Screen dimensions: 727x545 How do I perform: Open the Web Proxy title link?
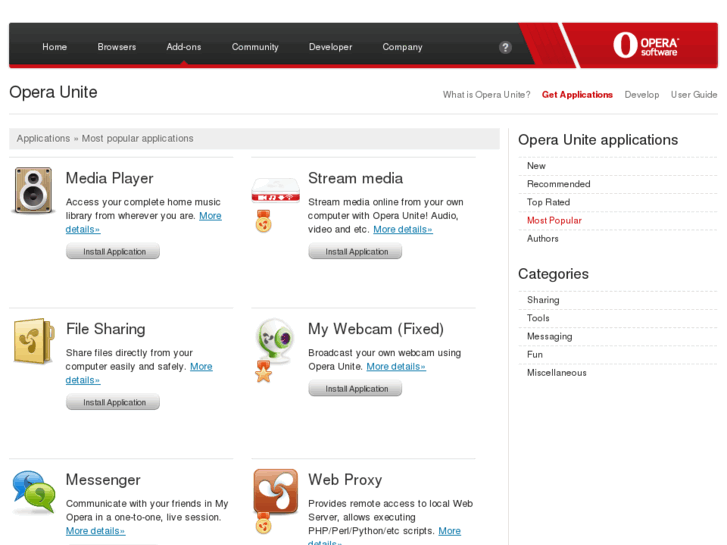tap(345, 480)
